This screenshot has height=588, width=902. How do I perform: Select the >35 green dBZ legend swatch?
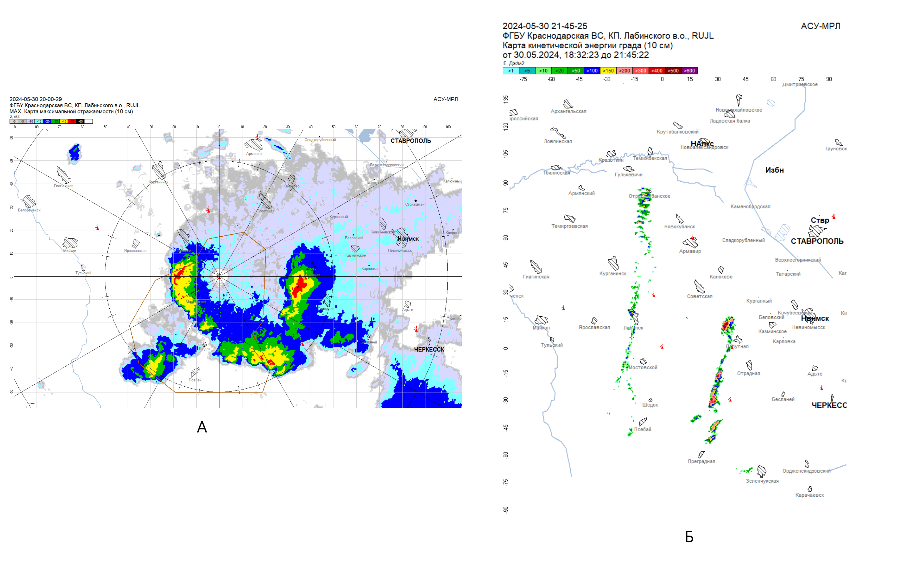55,122
